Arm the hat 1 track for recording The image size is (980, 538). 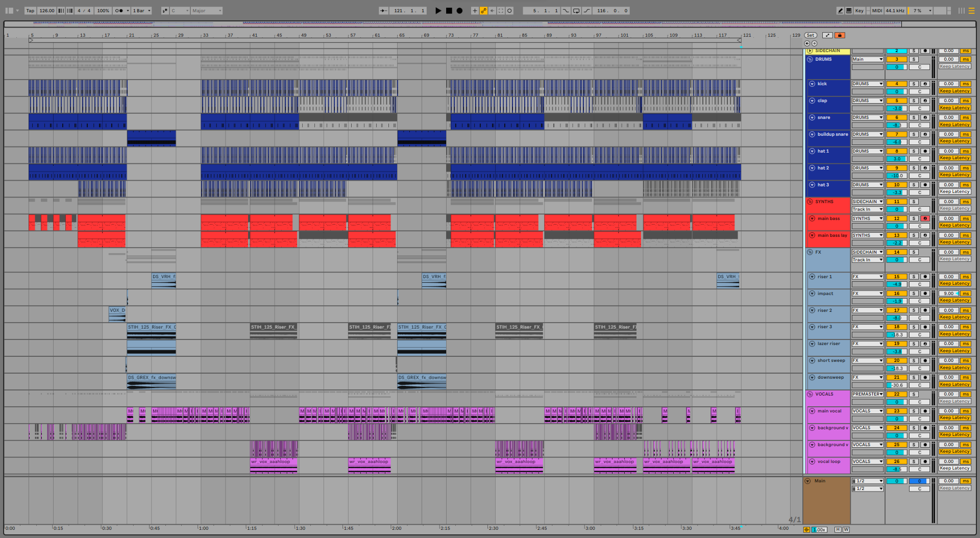pyautogui.click(x=925, y=151)
